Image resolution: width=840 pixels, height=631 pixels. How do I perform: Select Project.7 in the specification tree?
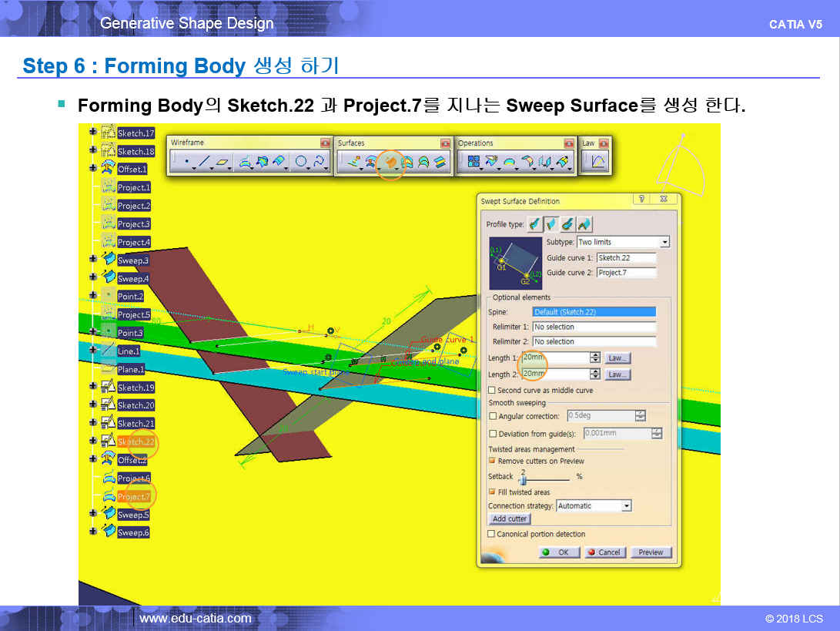[134, 497]
